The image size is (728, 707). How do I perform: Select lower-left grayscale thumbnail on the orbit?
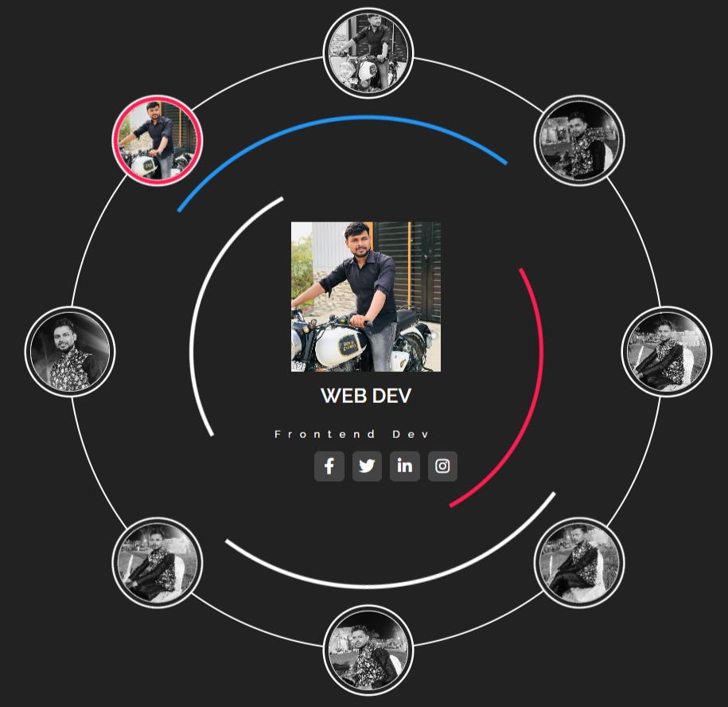point(158,563)
